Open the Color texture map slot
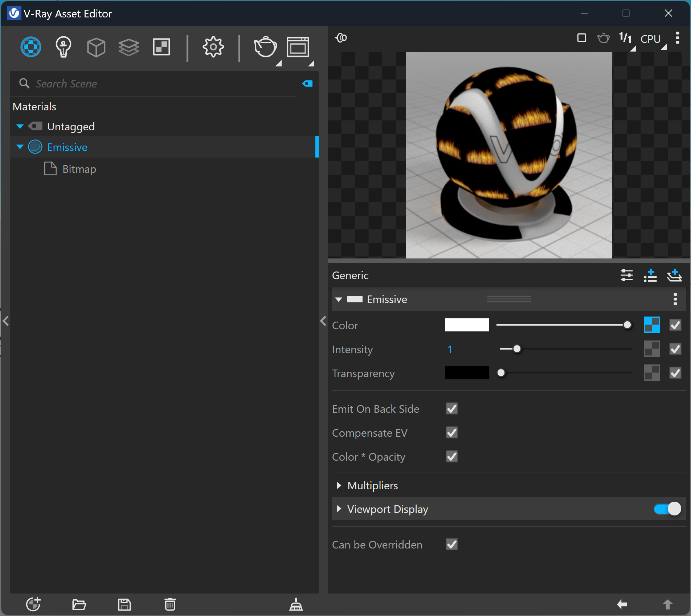 tap(652, 325)
